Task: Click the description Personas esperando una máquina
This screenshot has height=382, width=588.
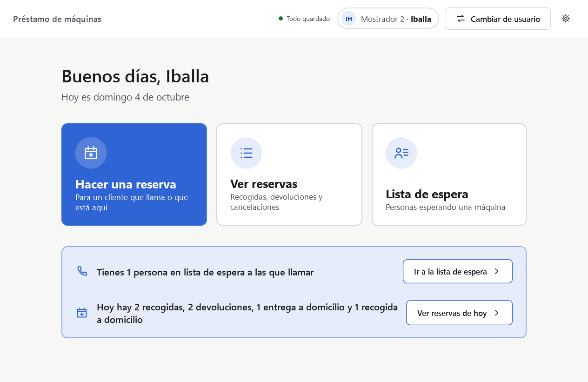Action: point(446,207)
